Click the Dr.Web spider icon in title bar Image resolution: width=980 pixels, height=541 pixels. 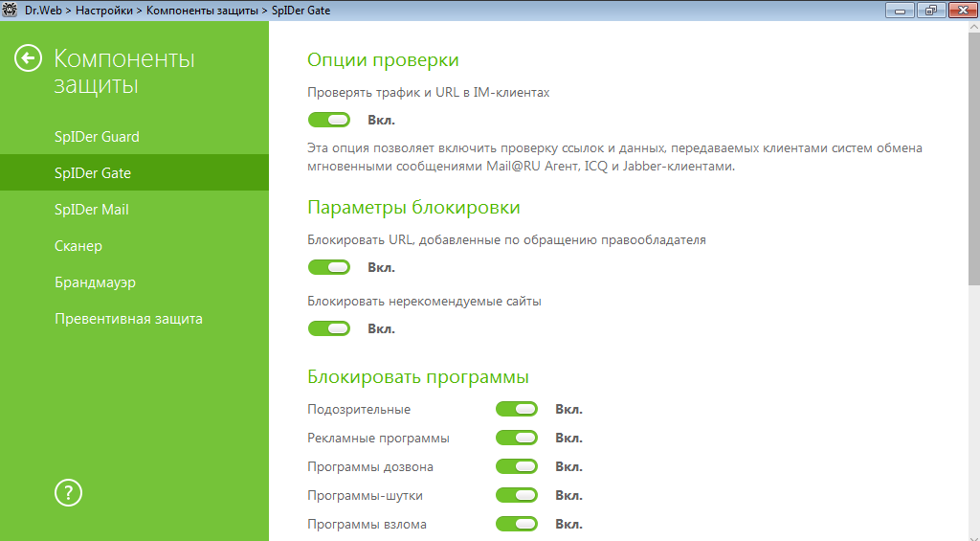tap(10, 10)
